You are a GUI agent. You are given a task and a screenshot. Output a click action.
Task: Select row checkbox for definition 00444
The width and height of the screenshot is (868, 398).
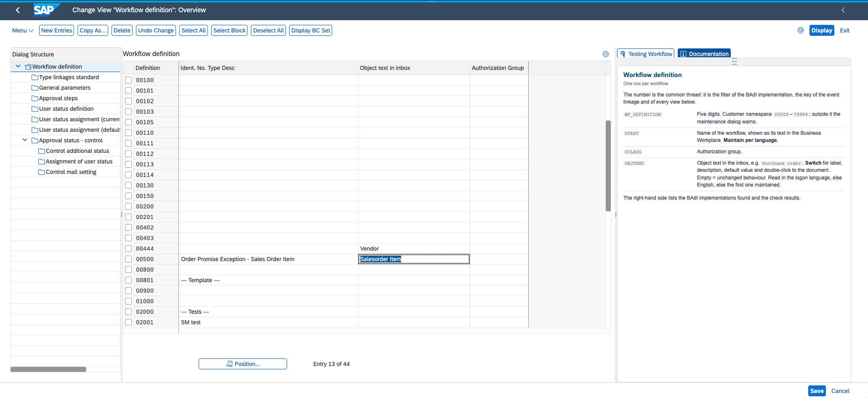click(x=128, y=248)
